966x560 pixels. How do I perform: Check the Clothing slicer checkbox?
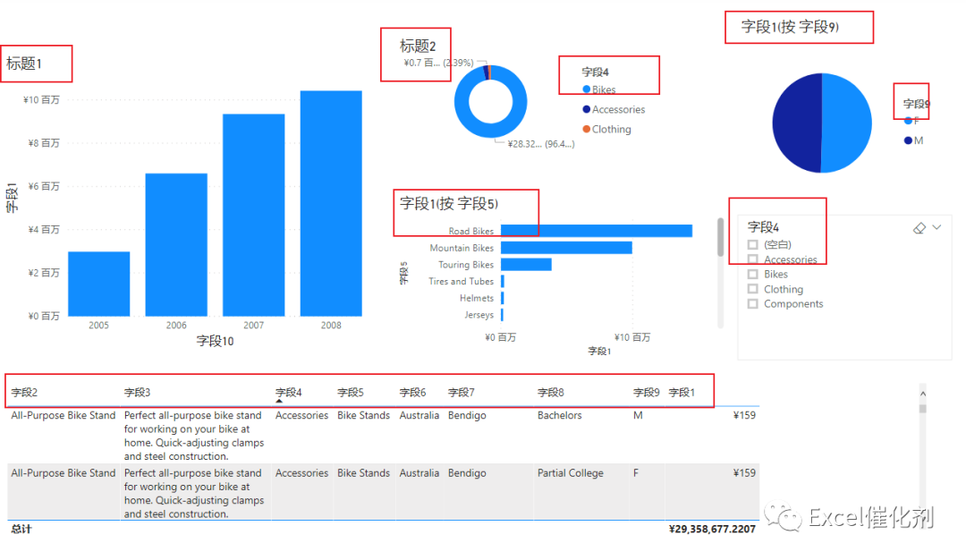click(752, 289)
